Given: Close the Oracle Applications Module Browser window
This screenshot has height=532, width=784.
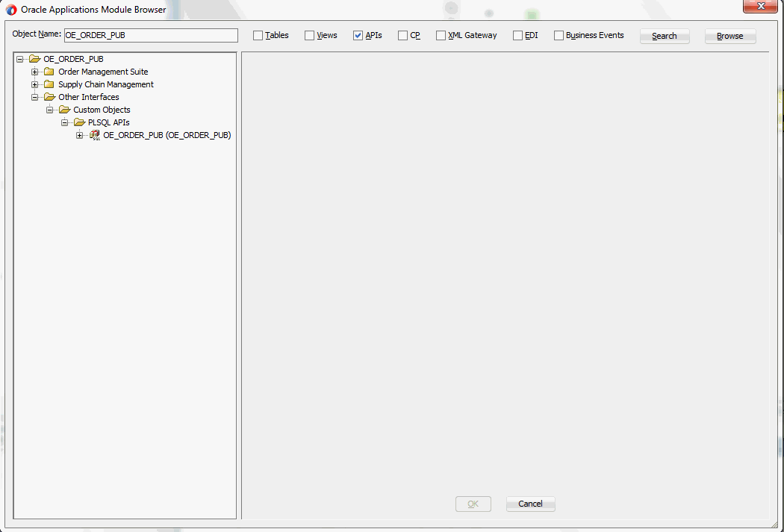Looking at the screenshot, I should [x=761, y=6].
